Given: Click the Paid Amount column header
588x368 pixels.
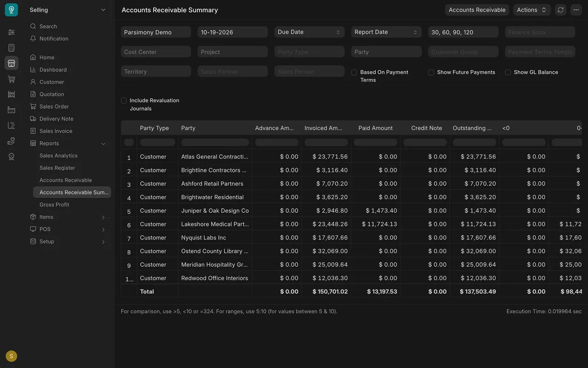Looking at the screenshot, I should tap(375, 128).
